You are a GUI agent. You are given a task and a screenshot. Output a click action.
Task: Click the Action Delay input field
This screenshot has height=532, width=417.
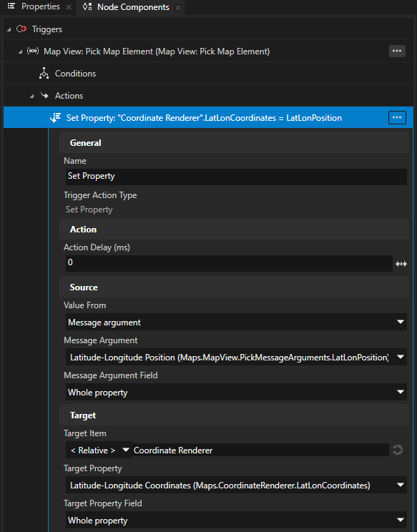[229, 263]
